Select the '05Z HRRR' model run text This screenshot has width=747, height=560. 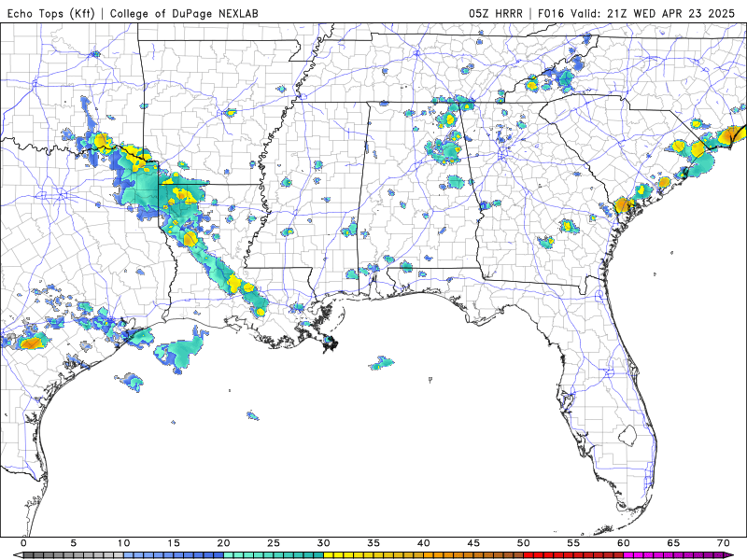[x=496, y=13]
